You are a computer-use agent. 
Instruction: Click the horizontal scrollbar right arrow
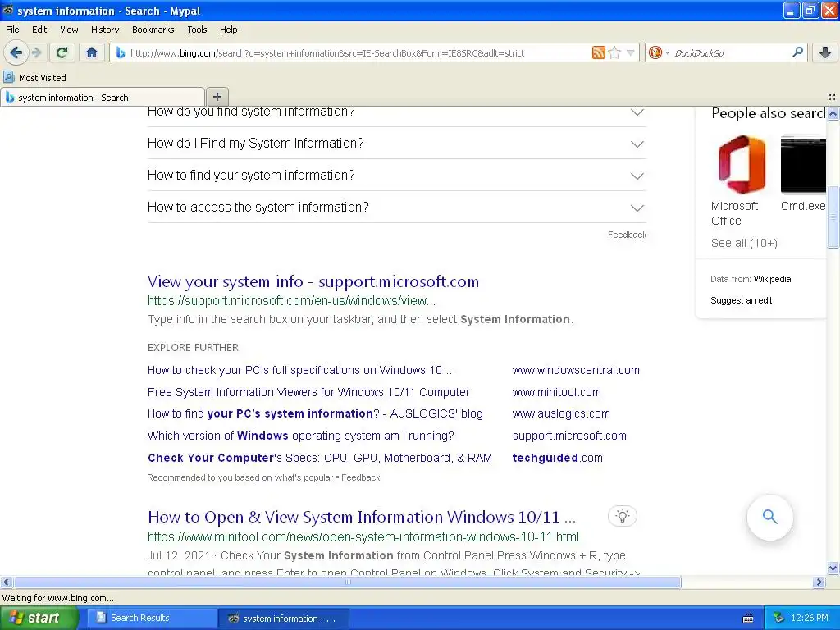click(x=819, y=582)
